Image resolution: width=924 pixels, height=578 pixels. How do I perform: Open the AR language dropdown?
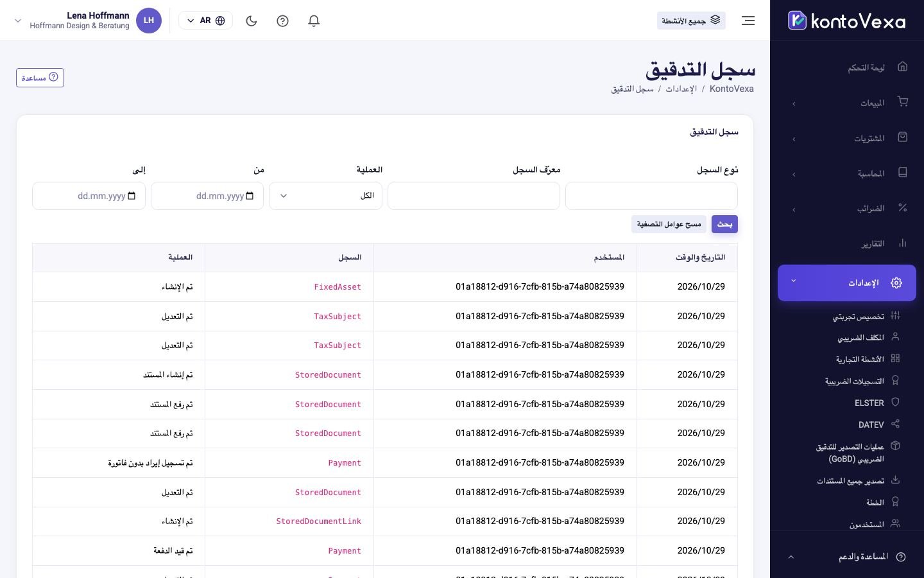(205, 21)
